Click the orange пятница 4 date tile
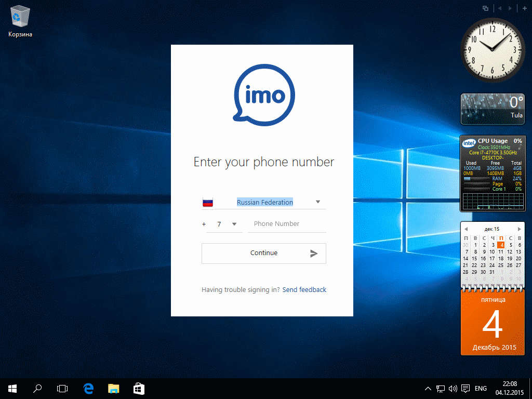 [x=493, y=322]
